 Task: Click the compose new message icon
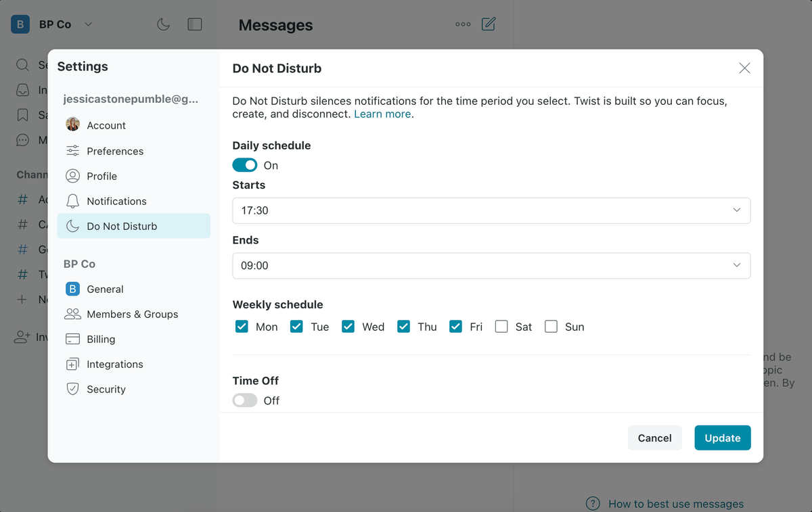pos(489,24)
